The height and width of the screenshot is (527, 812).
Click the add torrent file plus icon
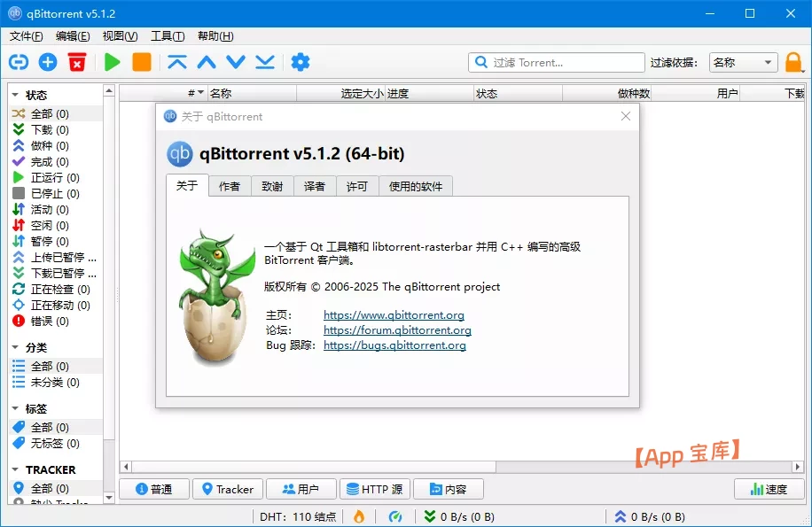[48, 63]
